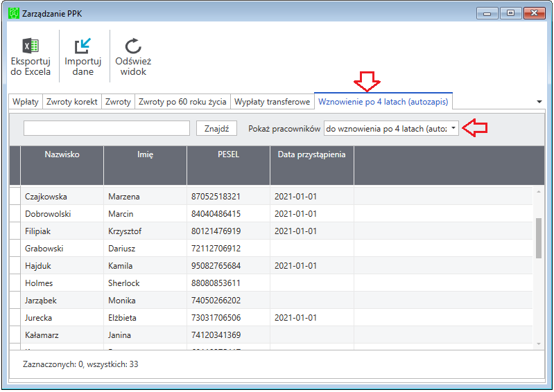Click first name Kamila

pos(121,266)
